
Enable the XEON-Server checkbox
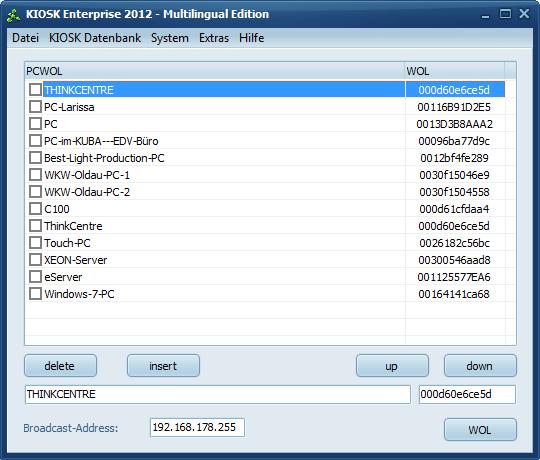(35, 260)
